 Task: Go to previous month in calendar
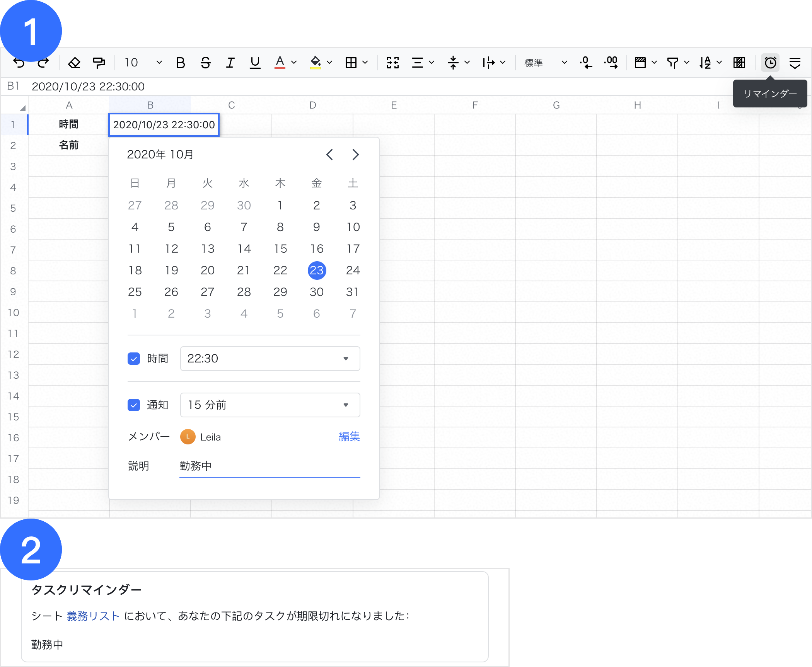[x=329, y=155]
